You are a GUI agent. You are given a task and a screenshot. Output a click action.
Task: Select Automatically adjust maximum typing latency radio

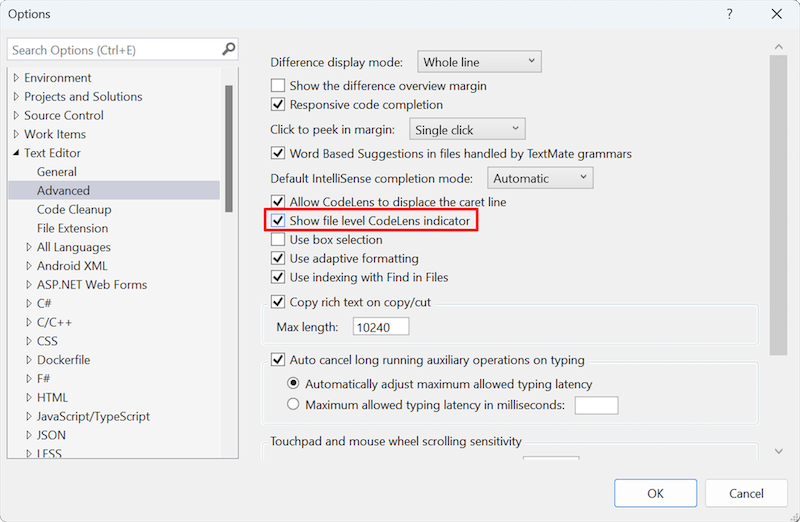293,383
